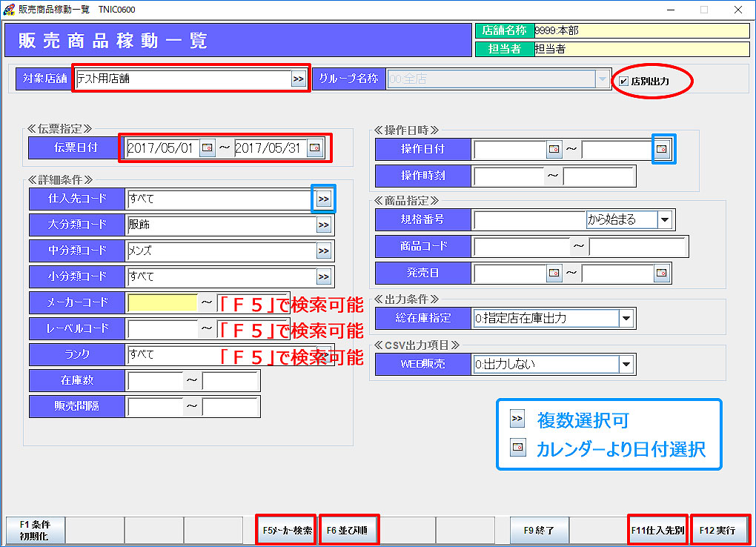Open calendar for 操作日付 end date
The image size is (756, 547).
663,149
